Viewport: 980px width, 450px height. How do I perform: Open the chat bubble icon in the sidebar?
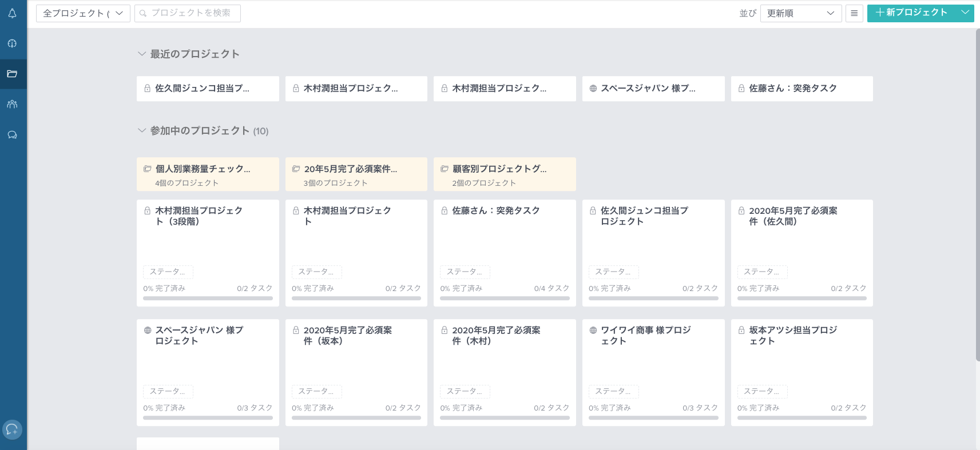pos(12,135)
